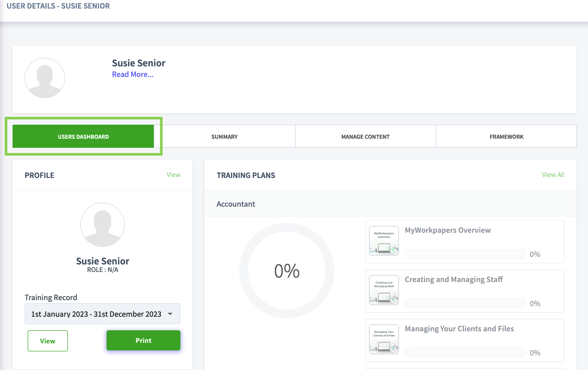Viewport: 588px width, 370px height.
Task: Click the Profile panel heading
Action: point(39,175)
